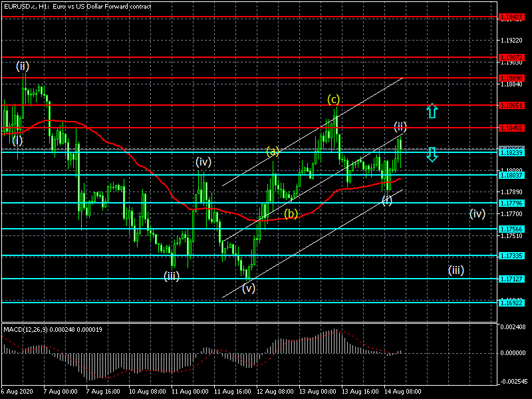Select the cyan 1.17796 price label
Viewport: 532px width, 399px height.
click(511, 203)
